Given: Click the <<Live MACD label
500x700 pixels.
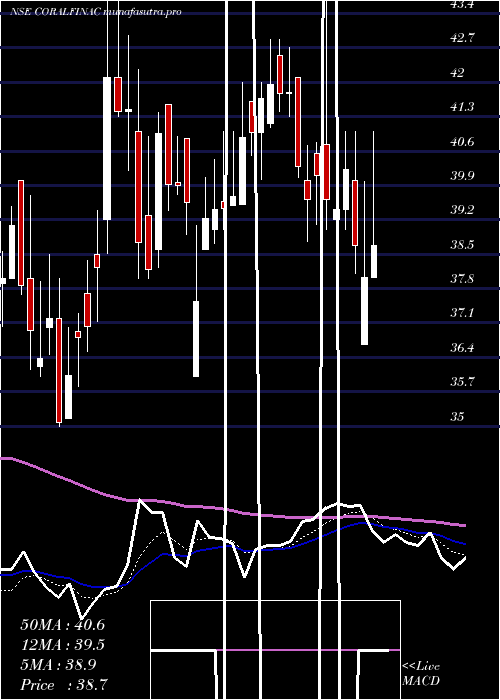Looking at the screenshot, I should click(421, 674).
